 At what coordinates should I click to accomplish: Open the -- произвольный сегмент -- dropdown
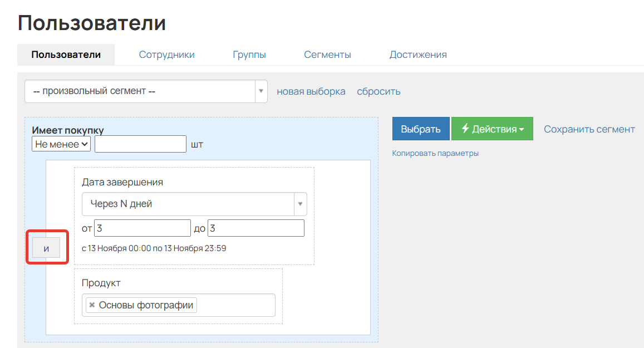point(139,91)
